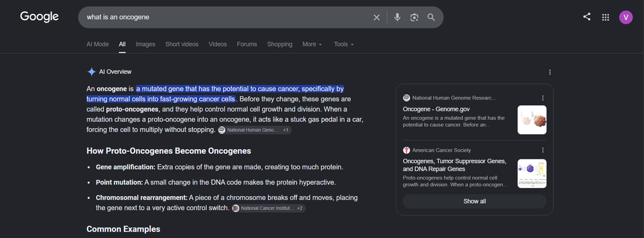Image resolution: width=644 pixels, height=238 pixels.
Task: Open Oncogene - Genome.gov link
Action: tap(436, 110)
